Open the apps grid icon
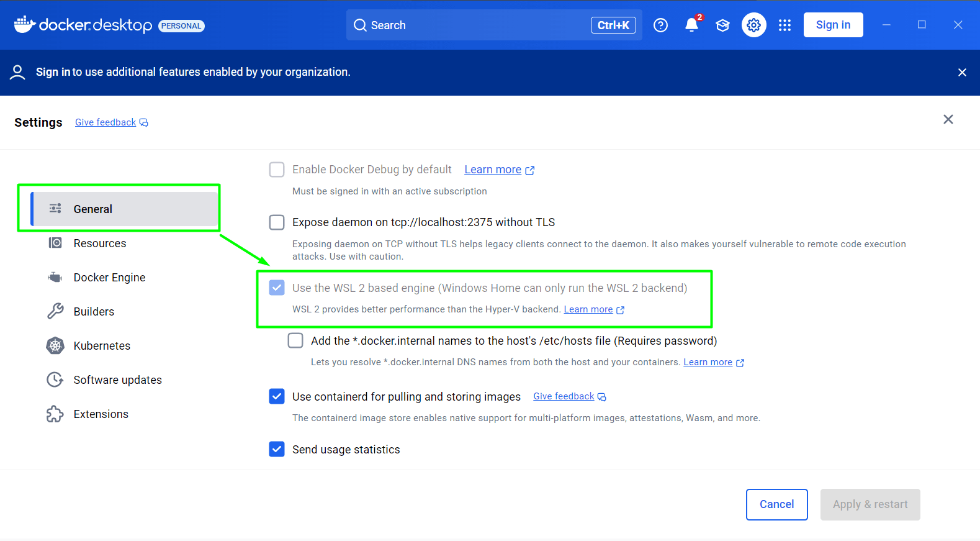 [784, 25]
